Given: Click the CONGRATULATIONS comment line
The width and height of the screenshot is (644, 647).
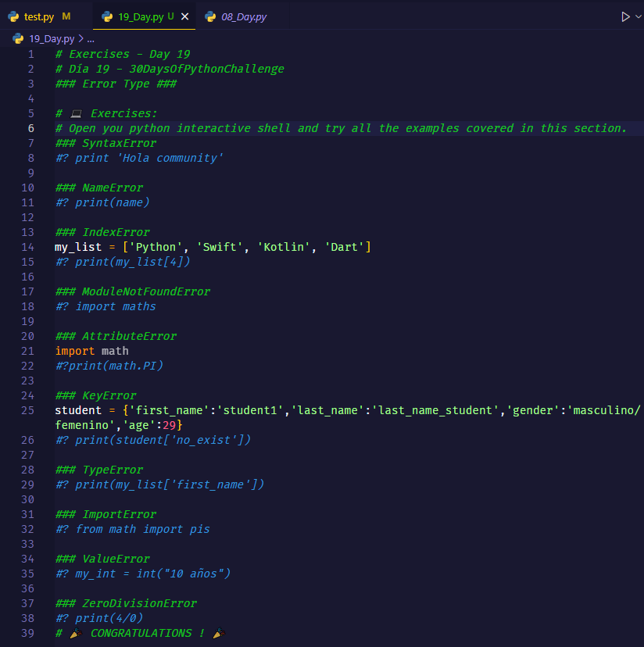Looking at the screenshot, I should [141, 634].
